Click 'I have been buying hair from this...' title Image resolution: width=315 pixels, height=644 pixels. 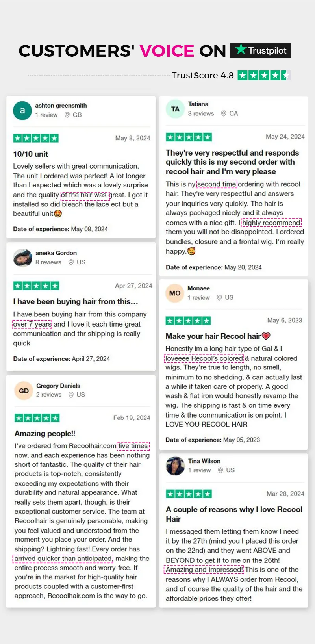76,301
